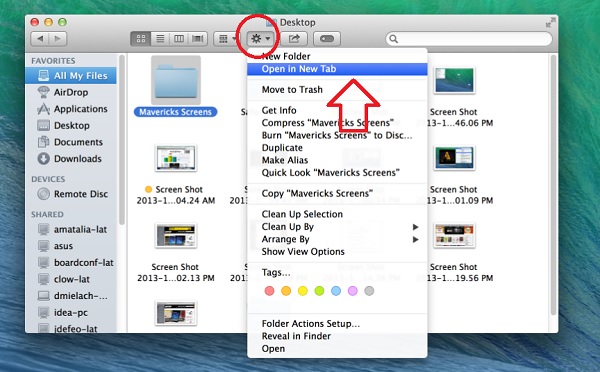Apply the red tag color
600x372 pixels.
pos(269,291)
